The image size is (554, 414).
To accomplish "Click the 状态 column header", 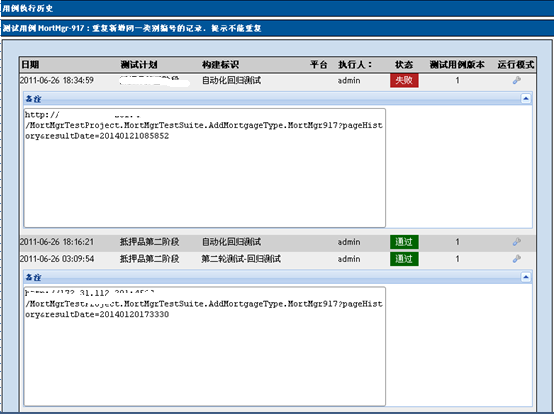I will pyautogui.click(x=404, y=65).
